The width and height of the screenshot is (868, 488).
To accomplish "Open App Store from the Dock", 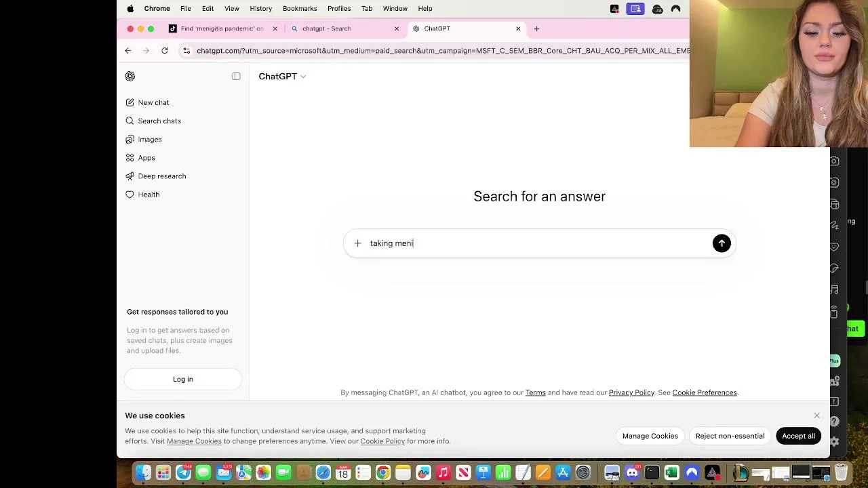I will pos(563,472).
